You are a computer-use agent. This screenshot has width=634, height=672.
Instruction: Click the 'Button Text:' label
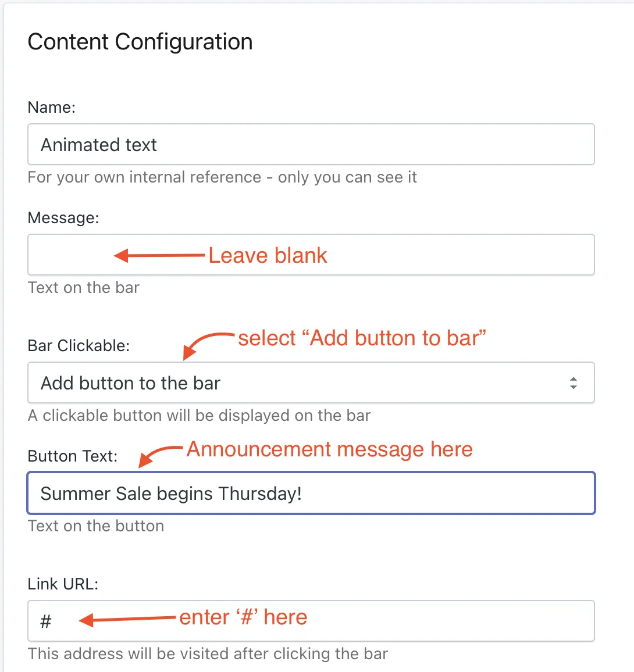[73, 456]
